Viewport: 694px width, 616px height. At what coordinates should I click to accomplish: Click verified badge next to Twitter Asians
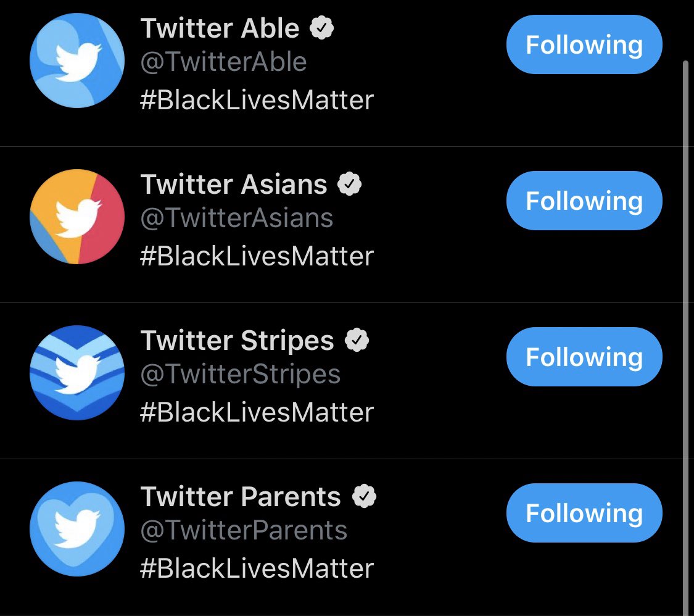349,184
